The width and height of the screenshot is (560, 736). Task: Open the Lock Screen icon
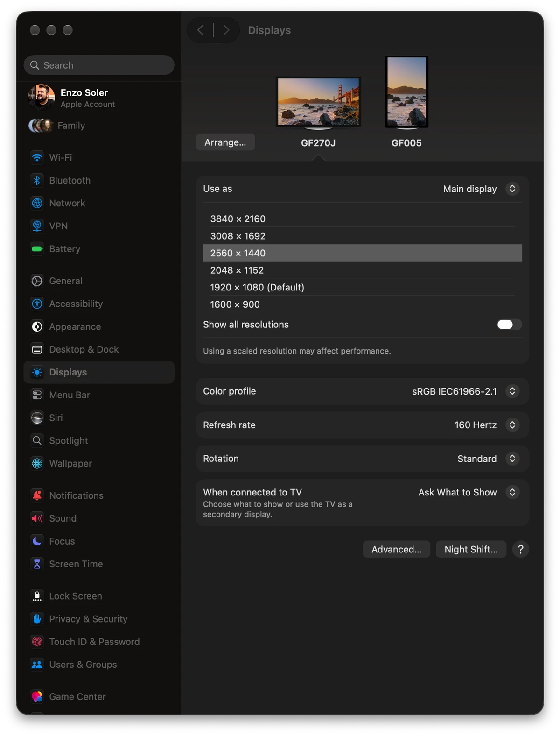tap(37, 596)
